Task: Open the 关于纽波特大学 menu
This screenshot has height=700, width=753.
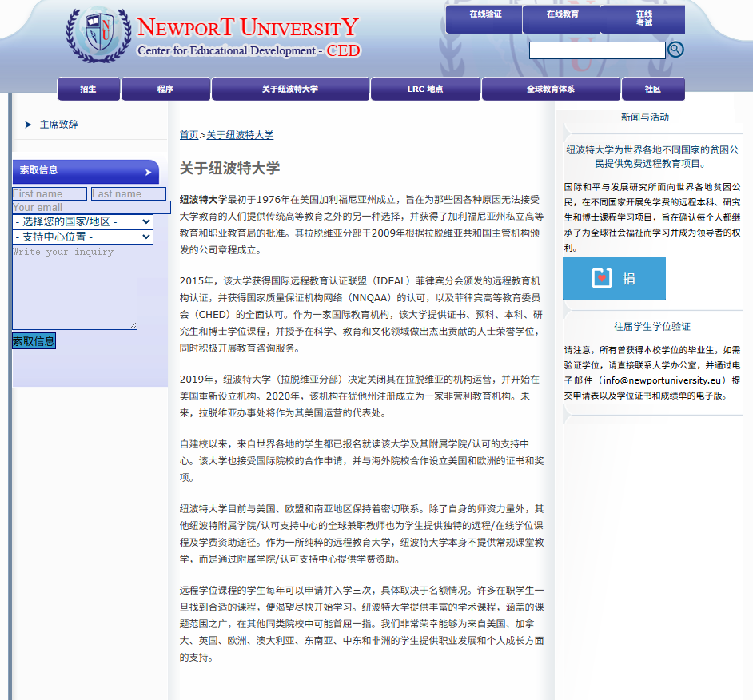Action: 290,89
